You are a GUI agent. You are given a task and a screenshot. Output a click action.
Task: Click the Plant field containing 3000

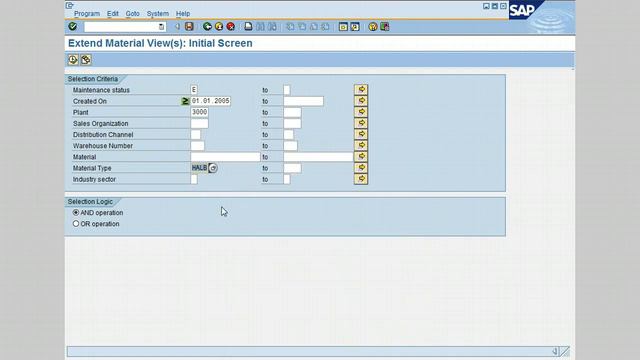(200, 112)
